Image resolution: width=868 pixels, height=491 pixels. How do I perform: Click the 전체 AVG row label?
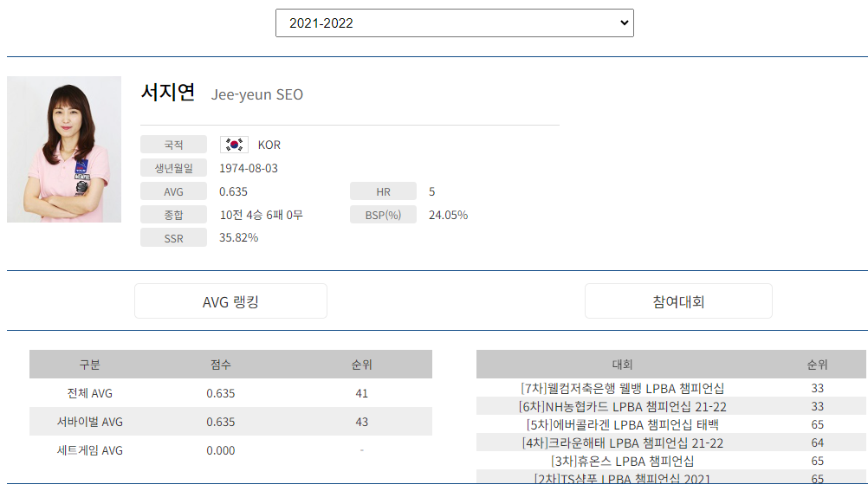pos(90,393)
